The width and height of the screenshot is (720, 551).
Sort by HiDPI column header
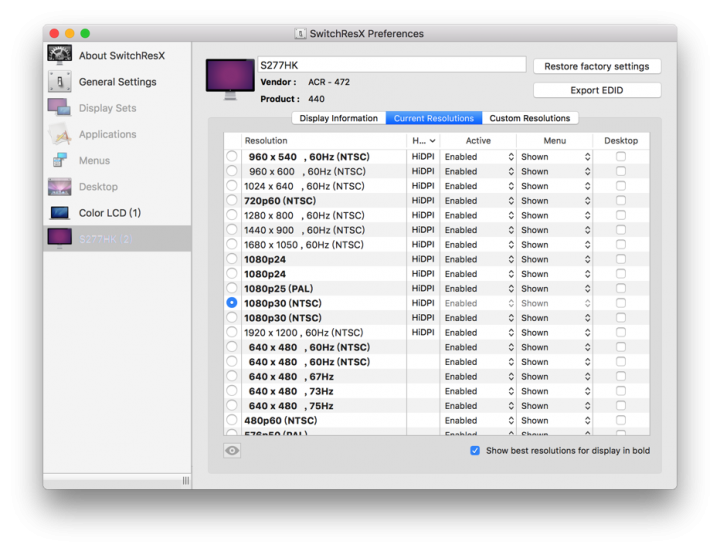click(423, 141)
